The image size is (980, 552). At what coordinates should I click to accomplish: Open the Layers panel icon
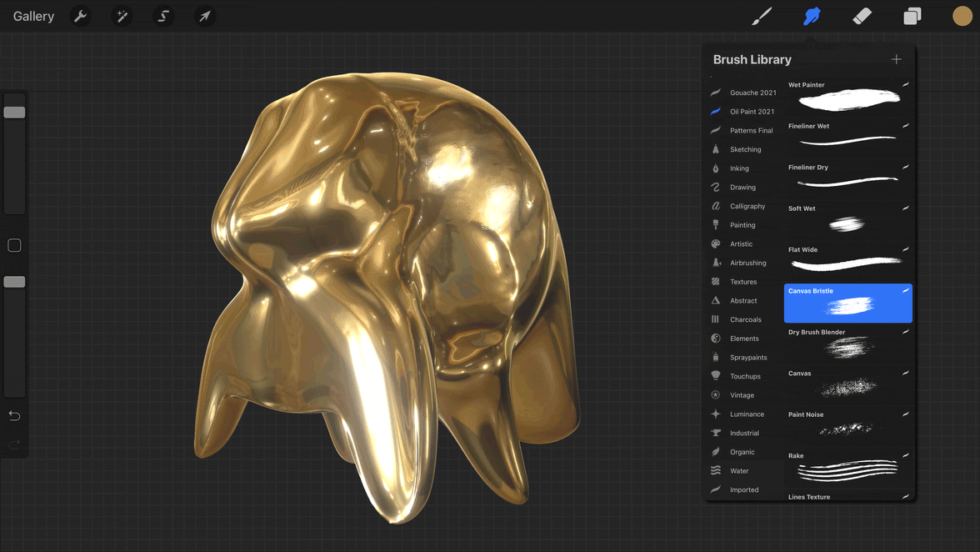pos(912,17)
